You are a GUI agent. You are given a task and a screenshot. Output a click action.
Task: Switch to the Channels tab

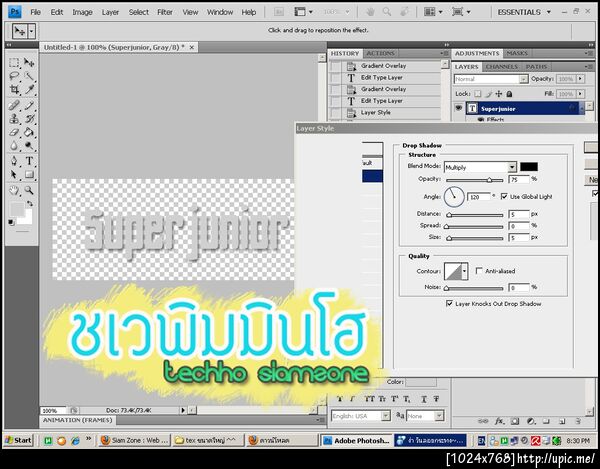pos(501,67)
